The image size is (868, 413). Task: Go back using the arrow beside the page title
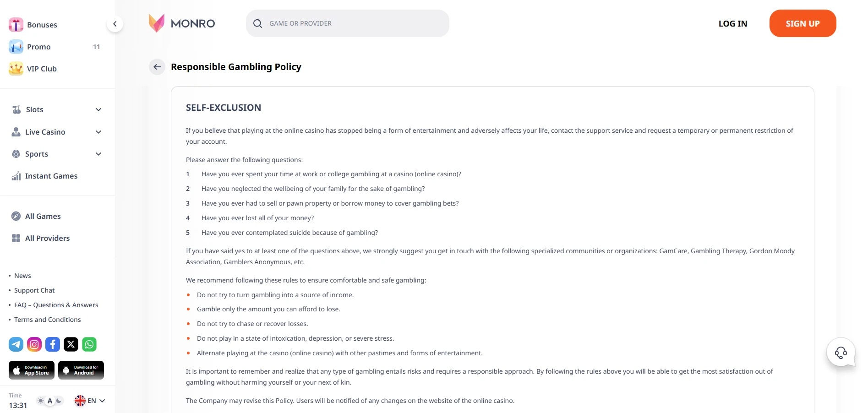click(x=157, y=67)
